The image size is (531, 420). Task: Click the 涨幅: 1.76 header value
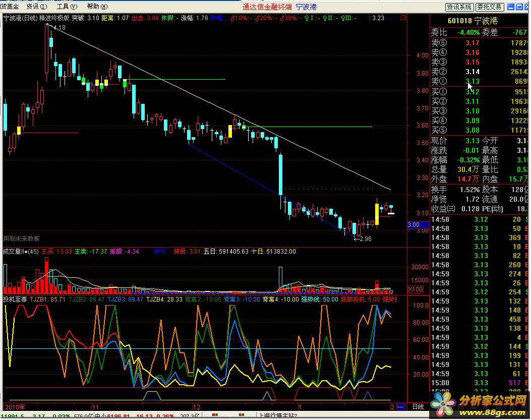point(194,18)
